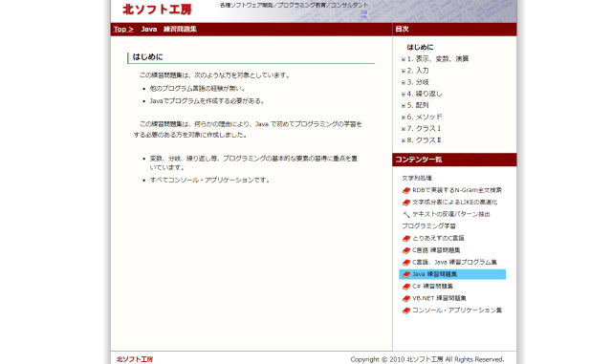Expand the plus box beside 1. 表示、変数、演算
This screenshot has width=612, height=364.
pos(404,59)
